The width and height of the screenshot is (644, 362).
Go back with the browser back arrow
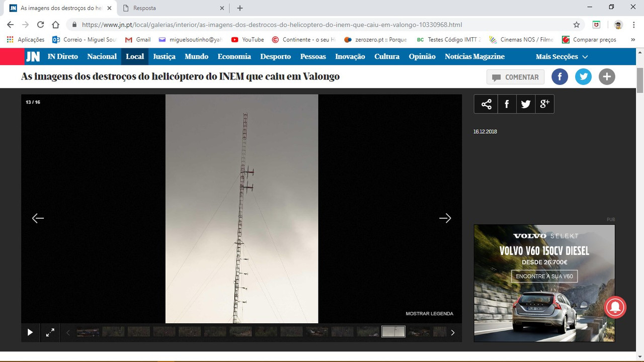point(11,25)
